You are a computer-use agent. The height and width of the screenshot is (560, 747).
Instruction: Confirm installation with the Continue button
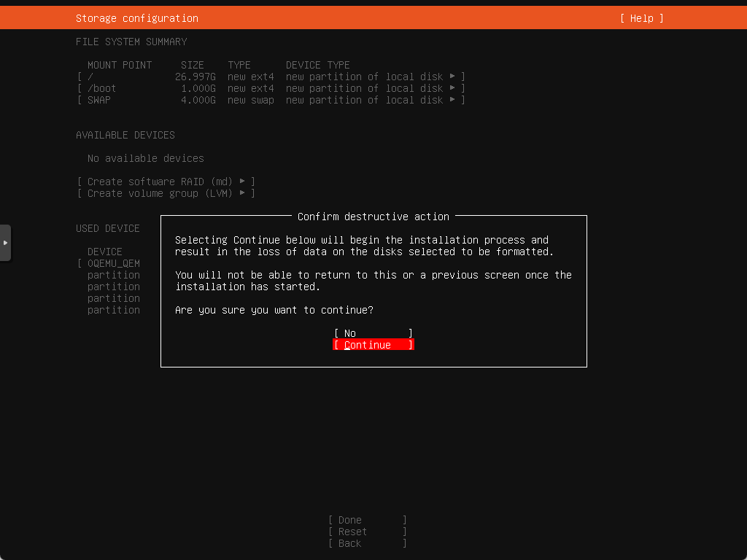tap(373, 345)
